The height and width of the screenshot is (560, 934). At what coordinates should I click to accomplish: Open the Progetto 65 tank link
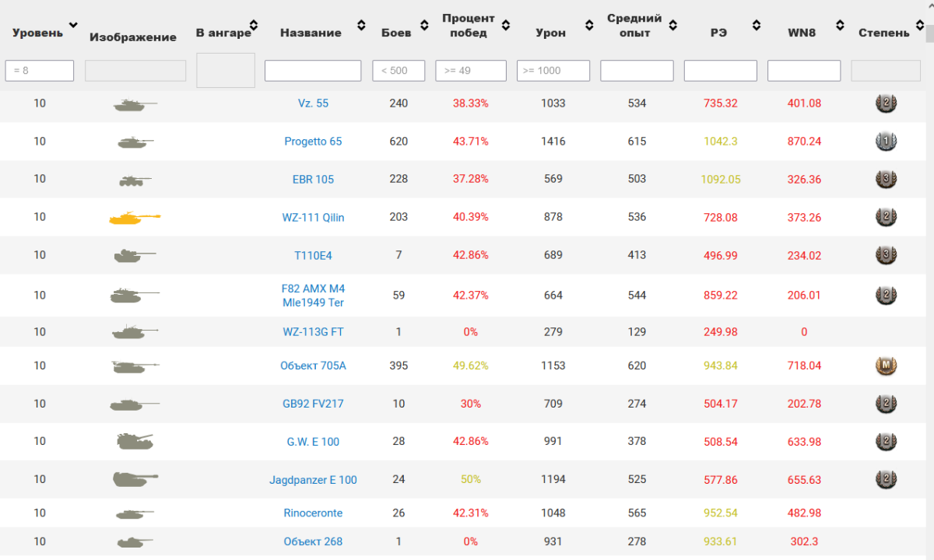click(313, 142)
